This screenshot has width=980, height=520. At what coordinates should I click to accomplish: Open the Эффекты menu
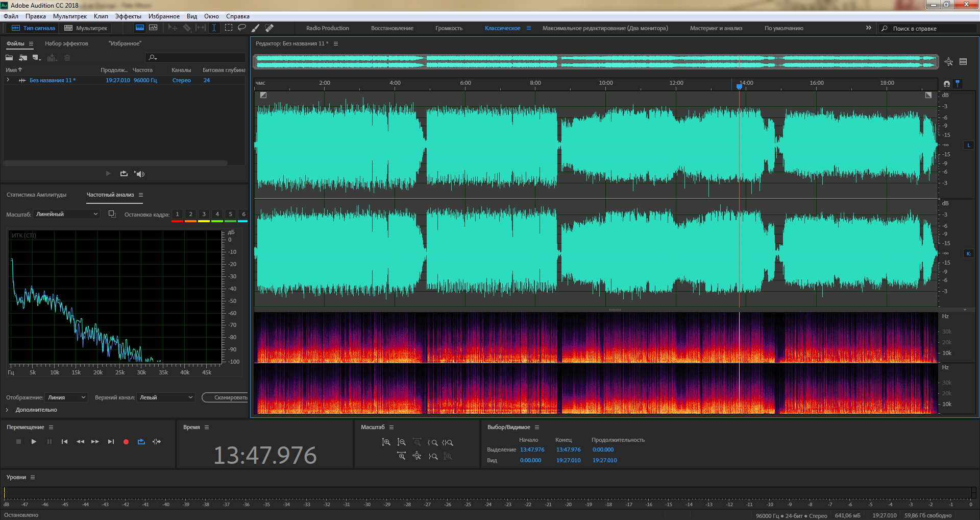(128, 16)
